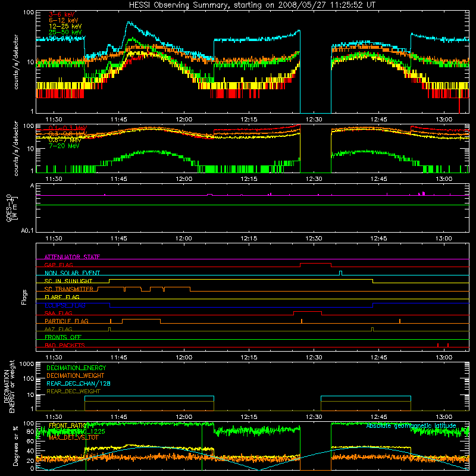The height and width of the screenshot is (476, 476).
Task: Click the Absolute geomagnetic latitude label
Action: tap(411, 425)
